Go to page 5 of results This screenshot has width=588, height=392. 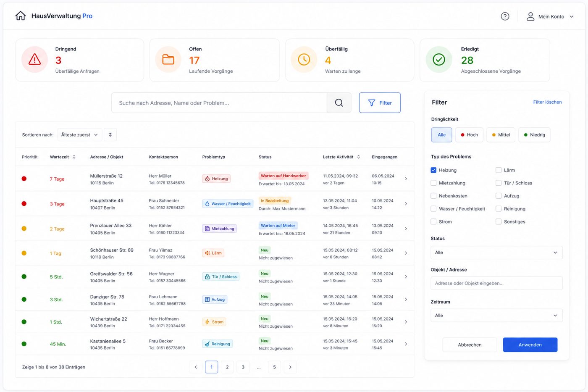coord(274,367)
